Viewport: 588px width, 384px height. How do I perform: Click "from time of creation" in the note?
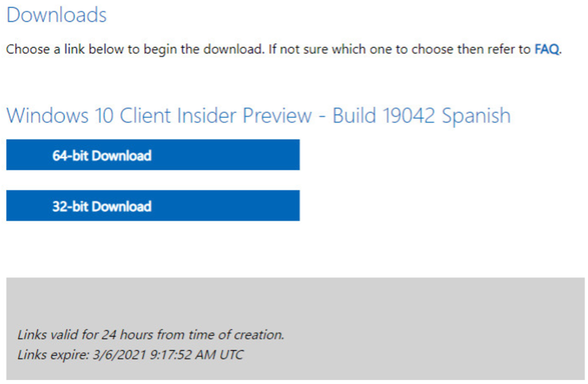point(220,334)
